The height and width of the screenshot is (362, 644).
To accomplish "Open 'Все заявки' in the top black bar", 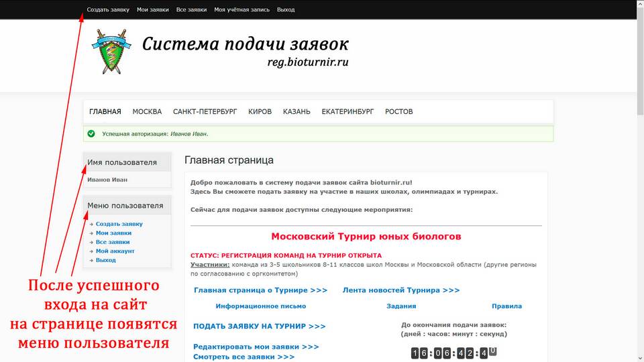I will (x=191, y=9).
